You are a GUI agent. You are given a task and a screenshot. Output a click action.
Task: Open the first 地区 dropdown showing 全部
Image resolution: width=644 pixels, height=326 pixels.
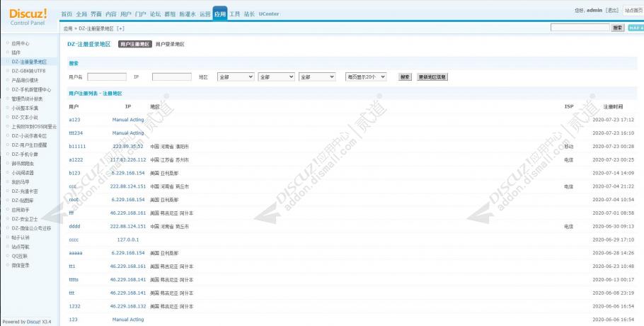pos(236,77)
